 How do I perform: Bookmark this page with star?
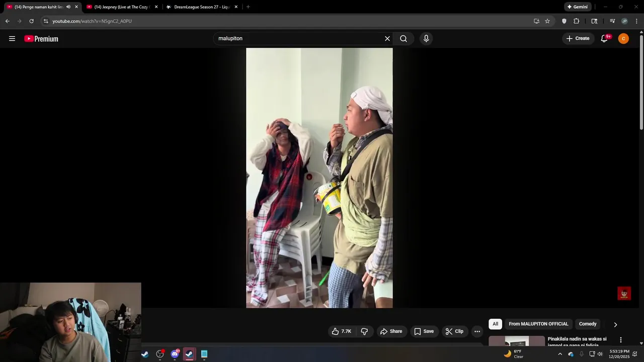coord(547,21)
